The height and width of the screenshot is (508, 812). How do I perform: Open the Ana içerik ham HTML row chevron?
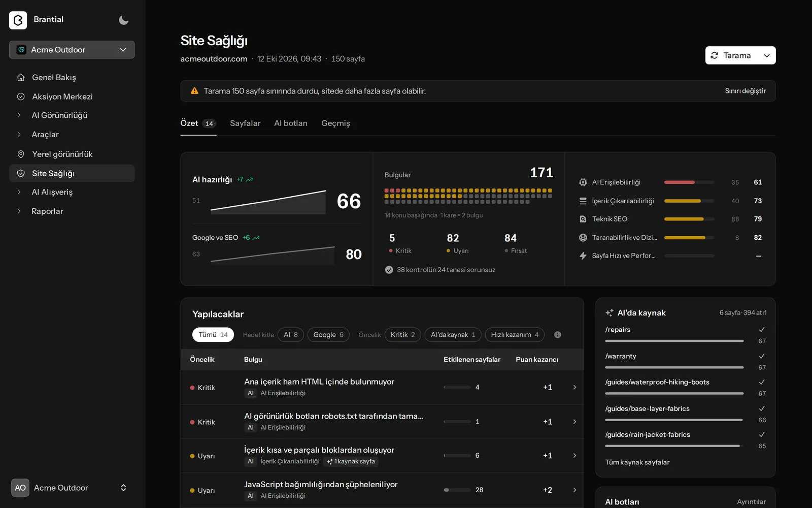(x=574, y=387)
